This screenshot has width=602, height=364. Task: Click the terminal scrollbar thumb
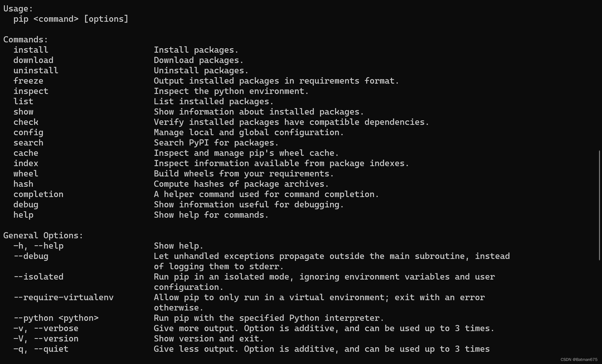(599, 205)
